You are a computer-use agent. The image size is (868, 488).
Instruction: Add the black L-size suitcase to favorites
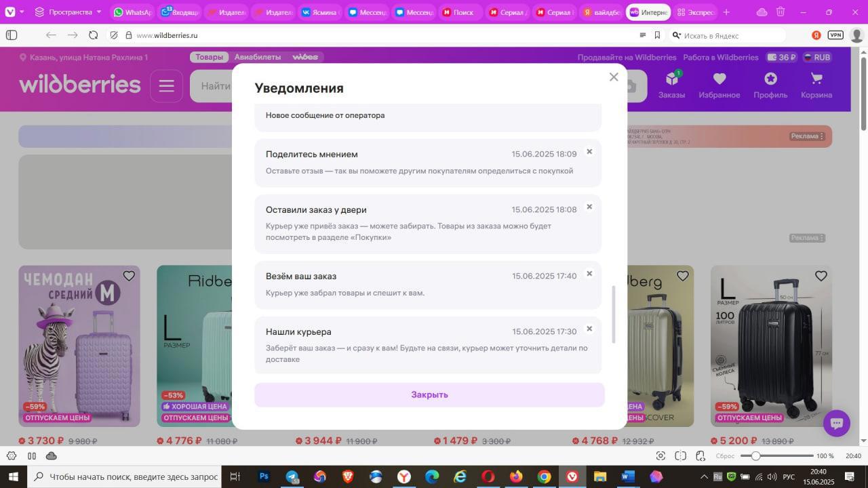point(821,276)
